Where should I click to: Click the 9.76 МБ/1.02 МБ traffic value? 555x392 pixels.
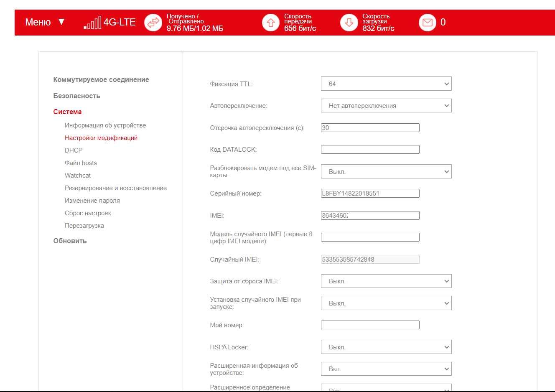[195, 28]
